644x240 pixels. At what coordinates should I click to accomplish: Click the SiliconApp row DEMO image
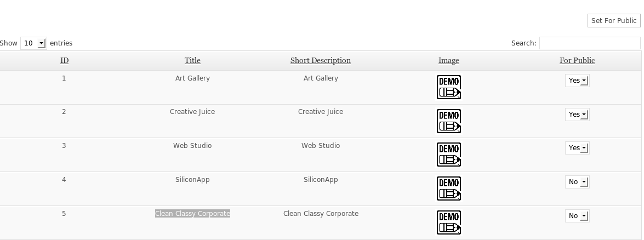click(x=448, y=189)
